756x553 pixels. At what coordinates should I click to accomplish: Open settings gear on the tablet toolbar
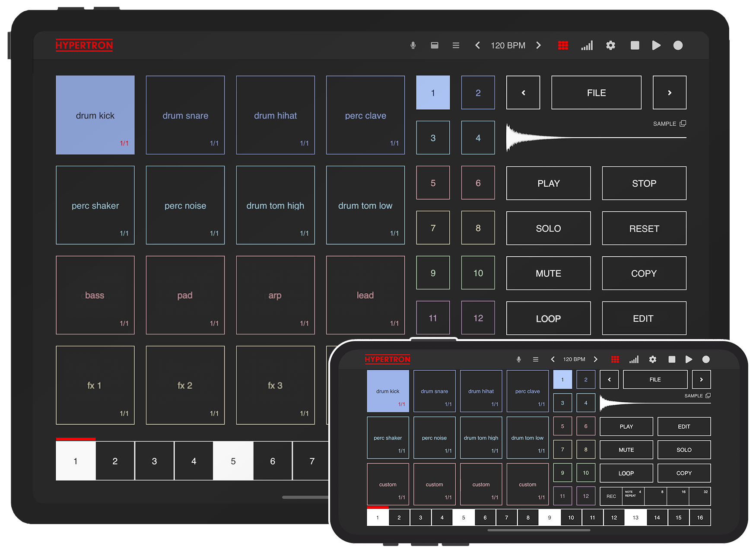(x=610, y=45)
